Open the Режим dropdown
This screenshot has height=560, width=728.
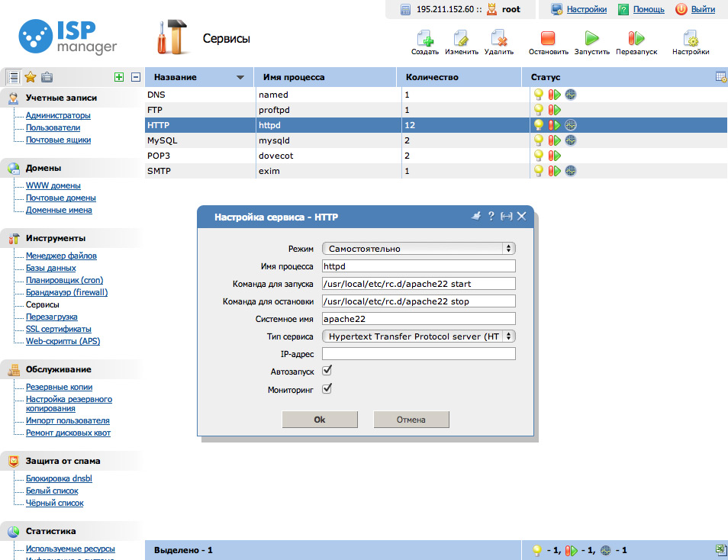(418, 249)
